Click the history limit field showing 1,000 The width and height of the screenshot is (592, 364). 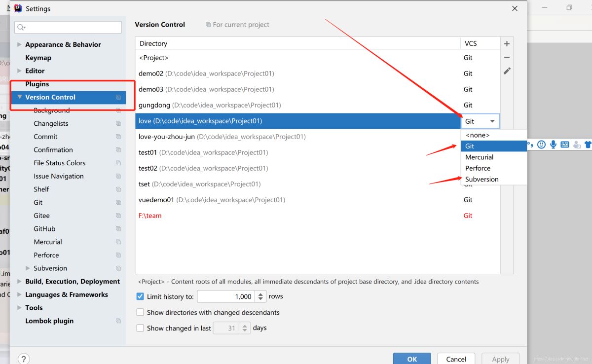coord(227,296)
